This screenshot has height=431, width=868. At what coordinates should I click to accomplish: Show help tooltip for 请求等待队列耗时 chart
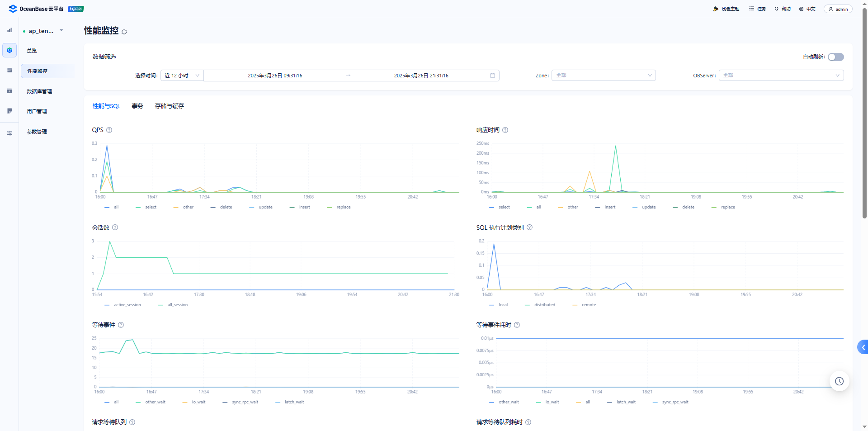point(528,422)
